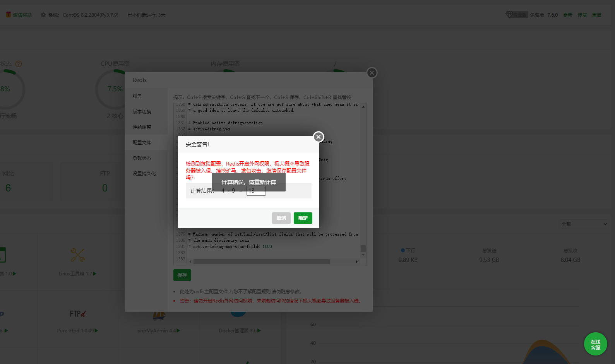The width and height of the screenshot is (615, 364).
Task: Click the 7.6.0 version number
Action: coord(553,15)
